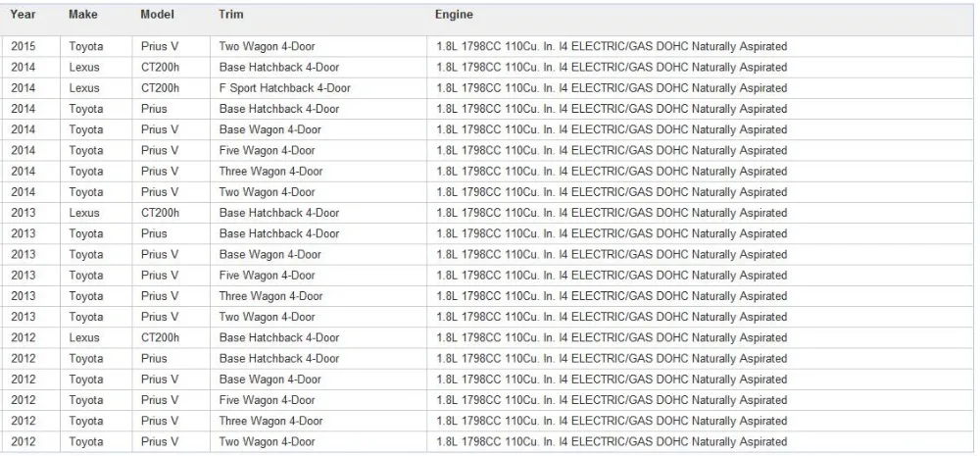The width and height of the screenshot is (980, 456).
Task: Select Lexus in the 2014 Base Hatchback row
Action: click(x=84, y=67)
